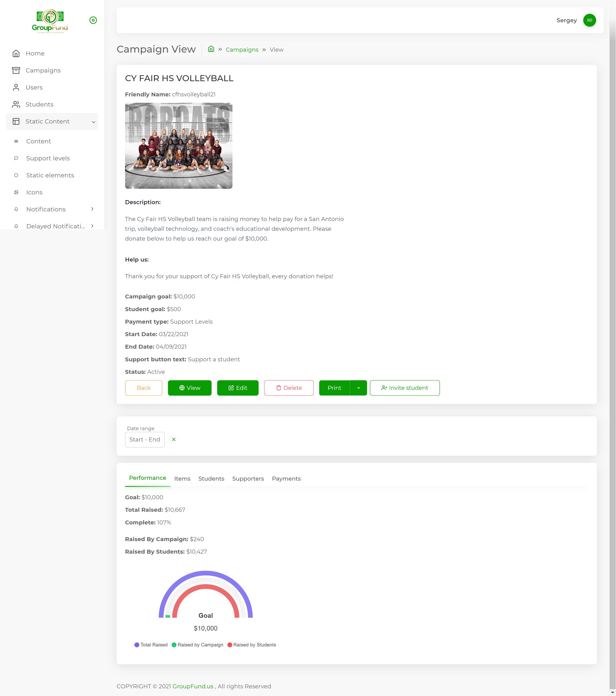Screen dimensions: 616x696
Task: Expand the Notifications submenu
Action: click(92, 209)
